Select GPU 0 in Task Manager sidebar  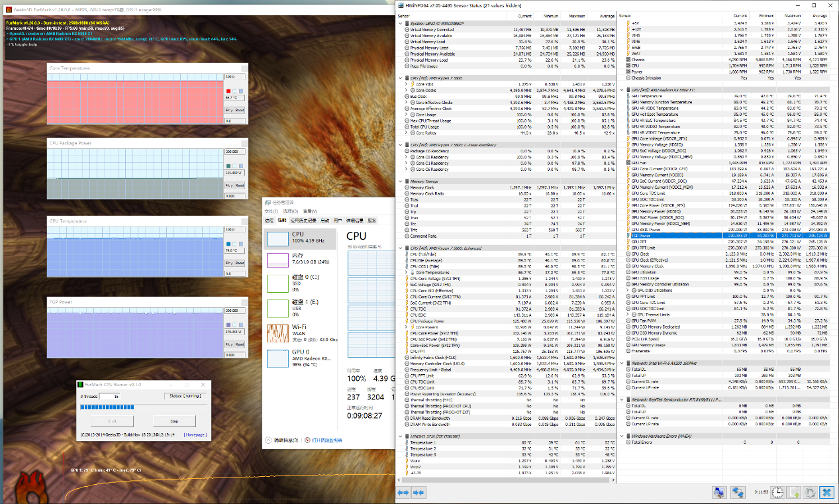tap(301, 358)
